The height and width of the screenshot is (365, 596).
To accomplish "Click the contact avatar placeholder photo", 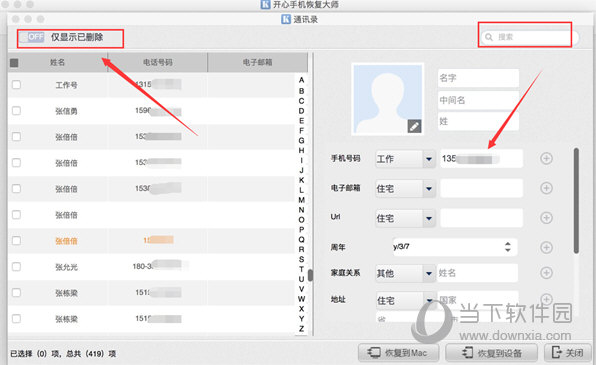I will point(387,99).
